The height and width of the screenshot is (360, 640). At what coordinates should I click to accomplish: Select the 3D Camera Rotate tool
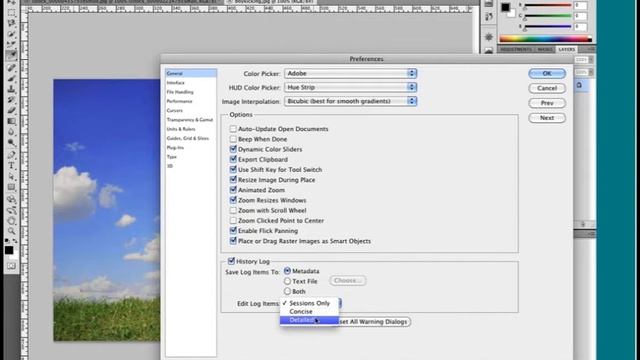click(x=11, y=210)
